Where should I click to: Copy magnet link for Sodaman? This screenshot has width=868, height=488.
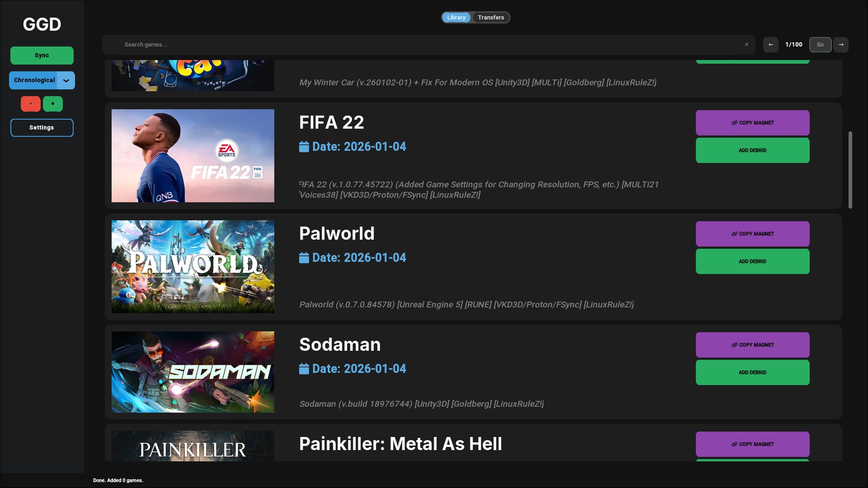click(x=752, y=345)
